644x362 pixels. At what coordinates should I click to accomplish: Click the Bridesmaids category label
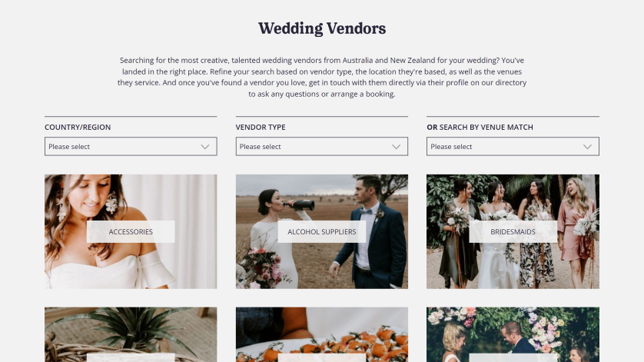pyautogui.click(x=513, y=232)
